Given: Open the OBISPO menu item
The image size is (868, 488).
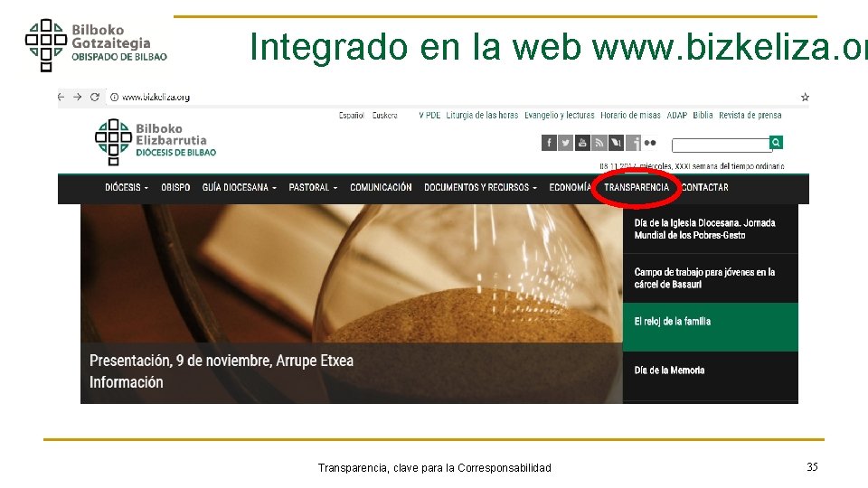Looking at the screenshot, I should click(x=175, y=188).
